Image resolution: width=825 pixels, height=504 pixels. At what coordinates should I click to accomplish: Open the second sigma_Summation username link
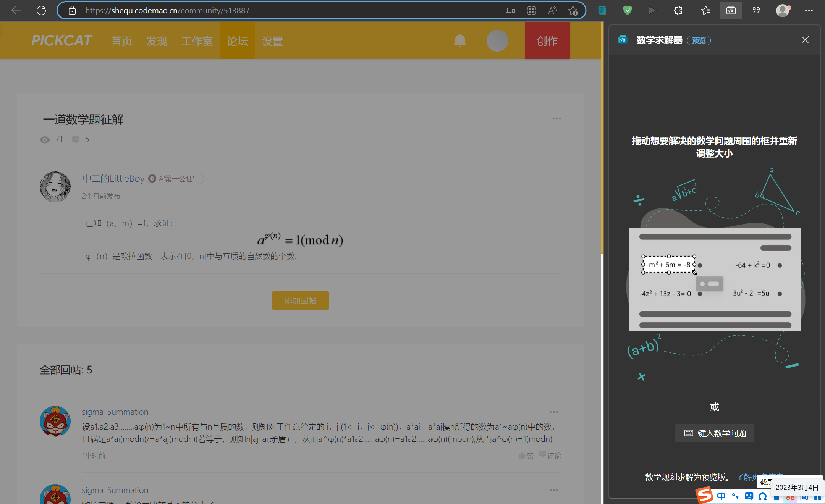pyautogui.click(x=115, y=490)
